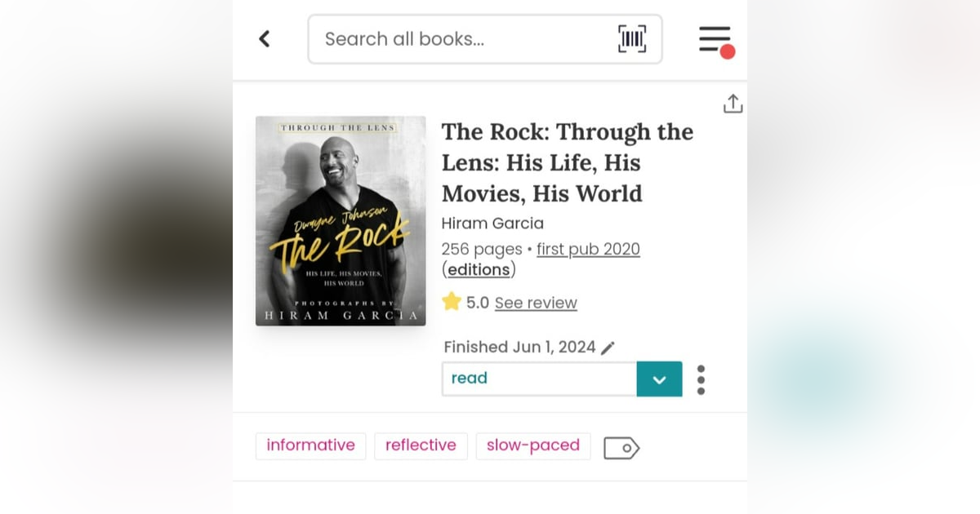Toggle the slow-paced pacing tag
The height and width of the screenshot is (514, 980).
point(532,445)
